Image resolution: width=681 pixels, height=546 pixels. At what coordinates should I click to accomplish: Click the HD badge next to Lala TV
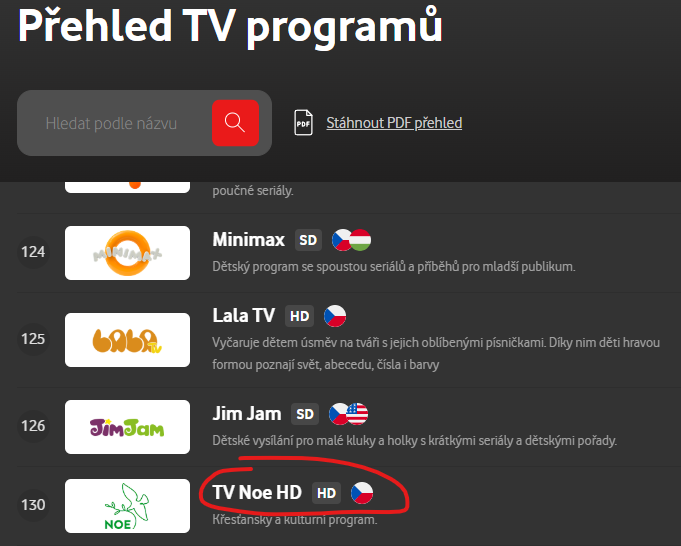click(x=299, y=316)
